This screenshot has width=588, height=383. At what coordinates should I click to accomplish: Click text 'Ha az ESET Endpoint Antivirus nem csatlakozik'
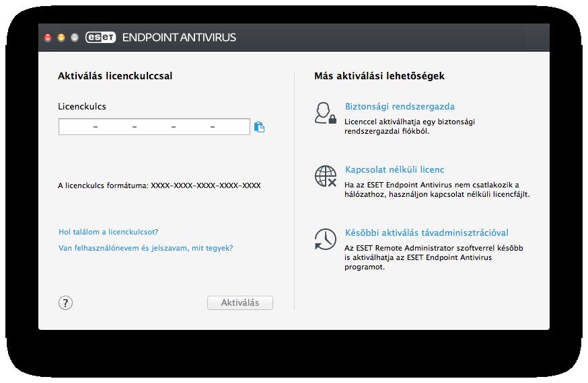(x=432, y=185)
